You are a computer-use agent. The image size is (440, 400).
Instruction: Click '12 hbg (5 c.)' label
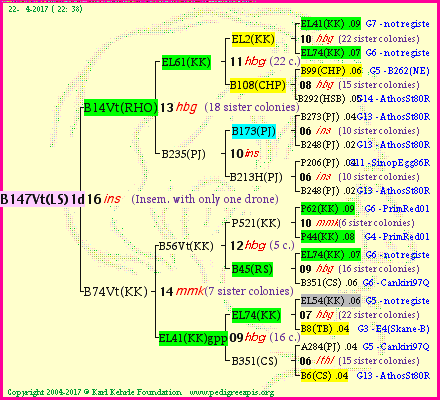coord(263,246)
